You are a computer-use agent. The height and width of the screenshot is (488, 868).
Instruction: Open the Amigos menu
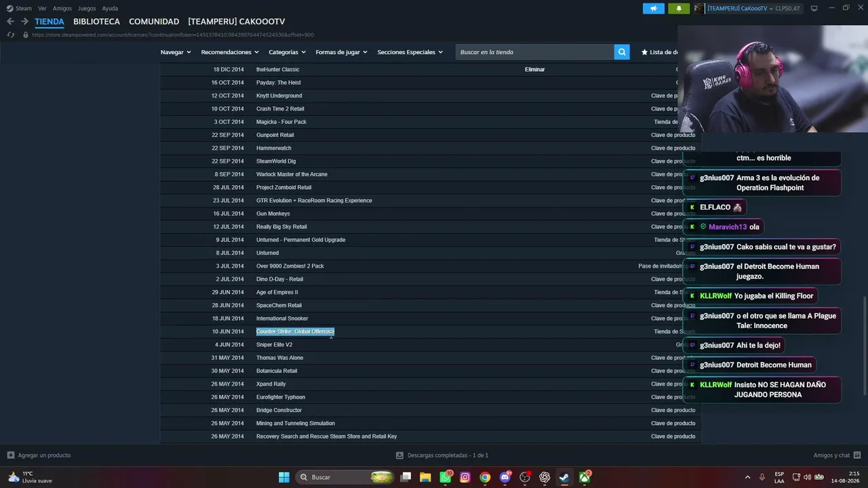click(x=62, y=8)
